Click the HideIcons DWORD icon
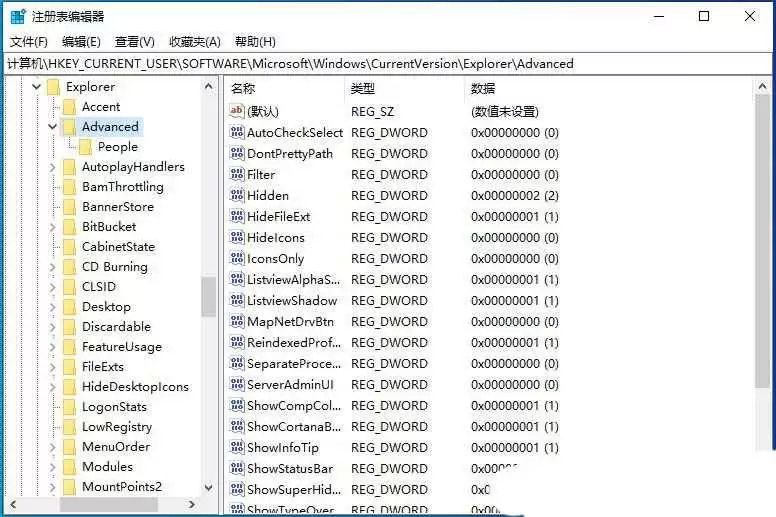The image size is (776, 517). coord(237,237)
